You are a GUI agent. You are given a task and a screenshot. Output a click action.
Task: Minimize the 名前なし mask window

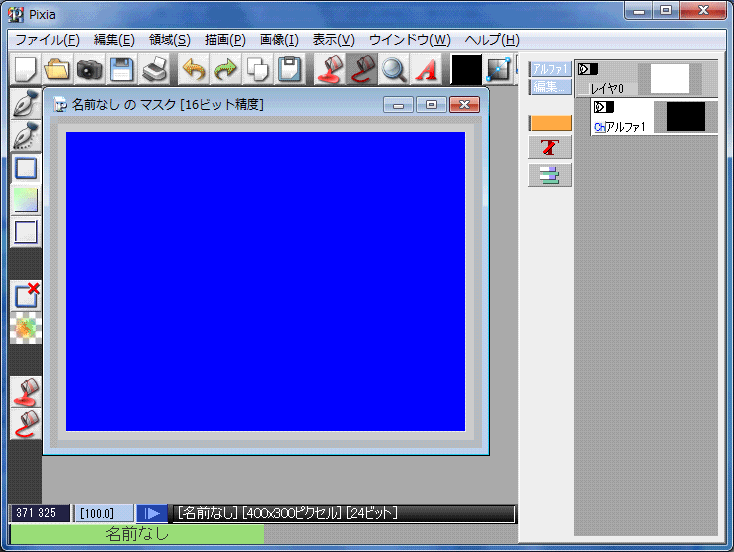(398, 105)
